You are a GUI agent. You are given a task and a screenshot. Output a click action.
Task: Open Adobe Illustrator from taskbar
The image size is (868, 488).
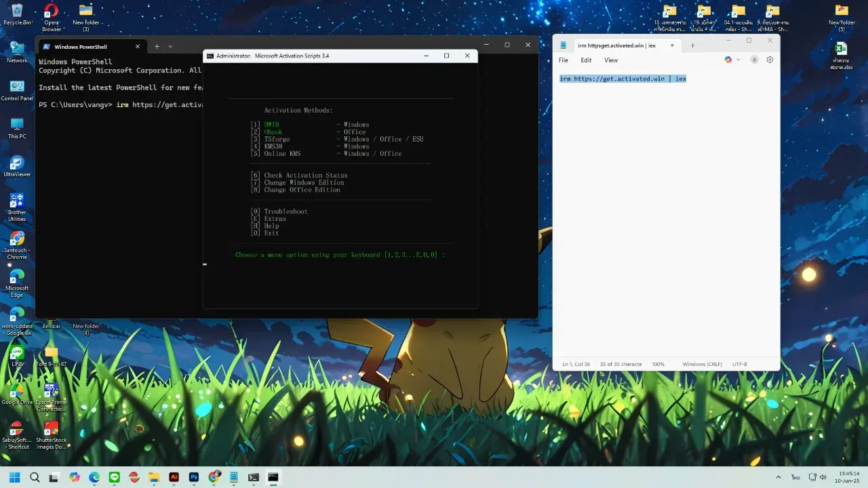(x=174, y=477)
